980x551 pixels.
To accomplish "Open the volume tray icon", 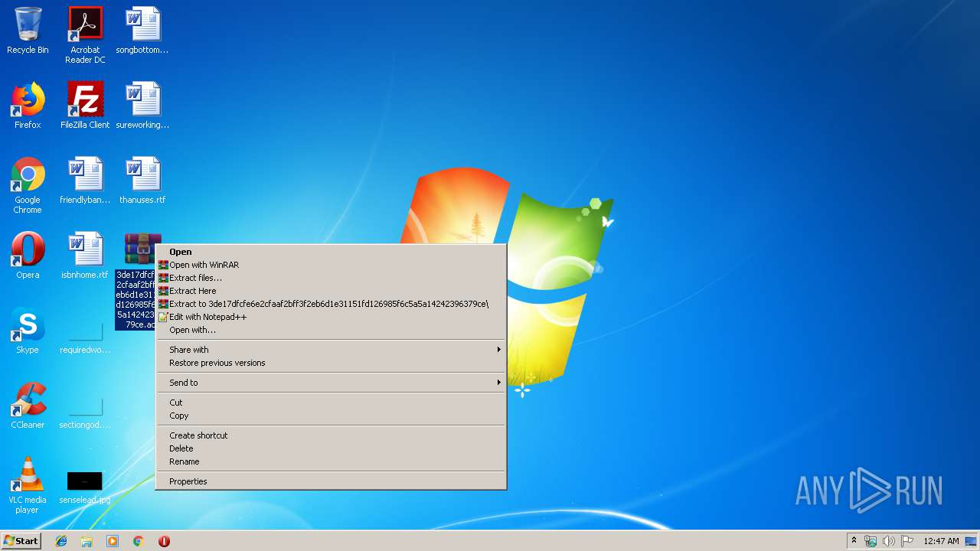I will [x=888, y=541].
